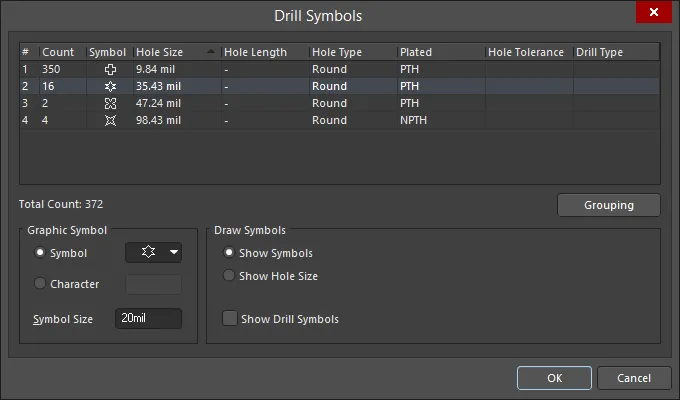The height and width of the screenshot is (400, 680).
Task: Click the star symbol for 35.43 mil hole
Action: 111,86
